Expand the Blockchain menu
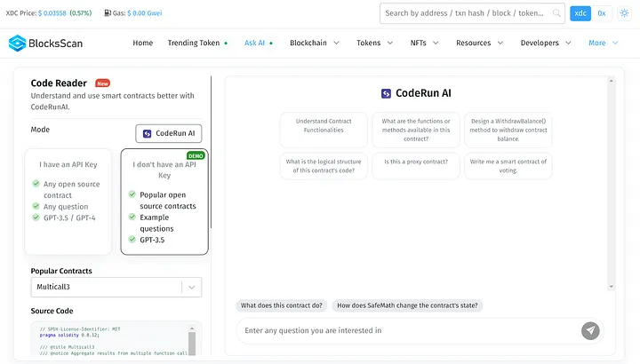Screen dimensions: 640x364 coord(315,43)
